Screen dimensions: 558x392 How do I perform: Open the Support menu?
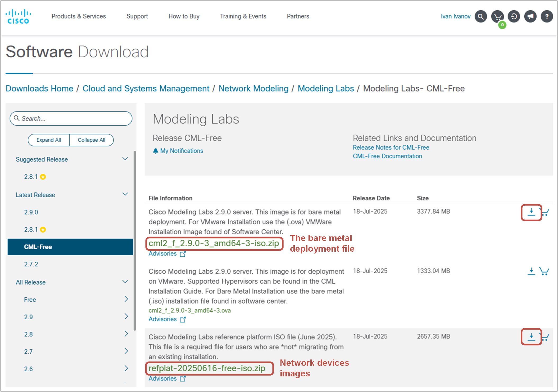137,16
